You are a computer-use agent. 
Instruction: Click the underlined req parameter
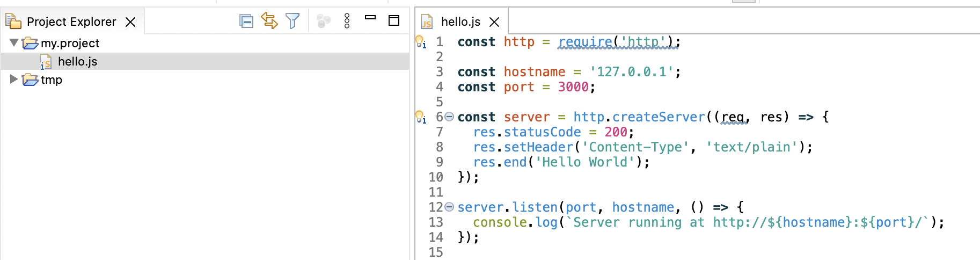pos(732,117)
